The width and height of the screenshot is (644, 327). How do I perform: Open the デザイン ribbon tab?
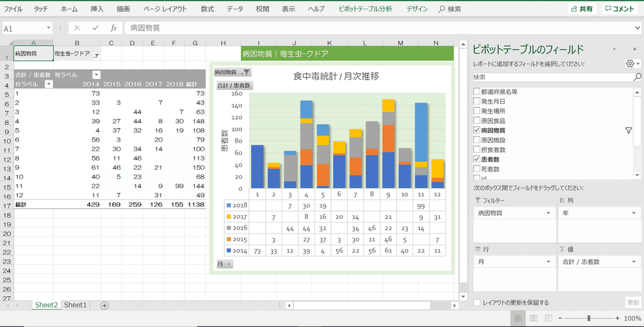coord(417,9)
